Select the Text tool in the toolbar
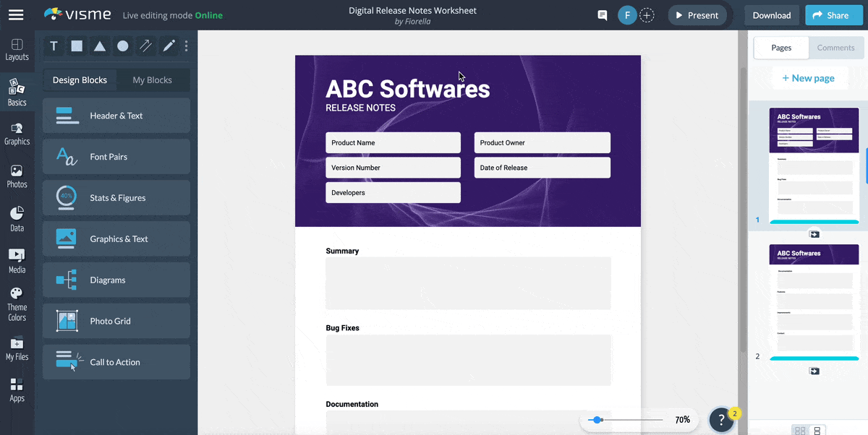The height and width of the screenshot is (435, 868). point(54,46)
